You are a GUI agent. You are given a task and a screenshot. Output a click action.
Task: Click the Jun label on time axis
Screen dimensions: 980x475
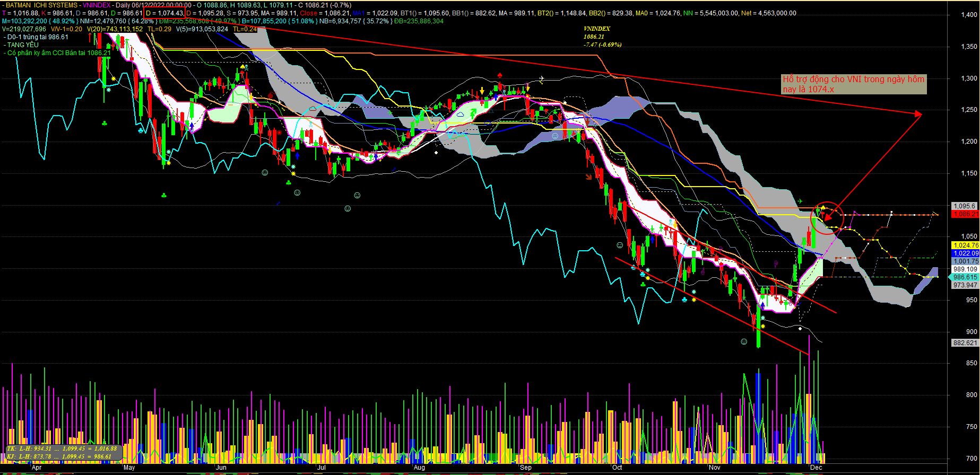pos(221,468)
